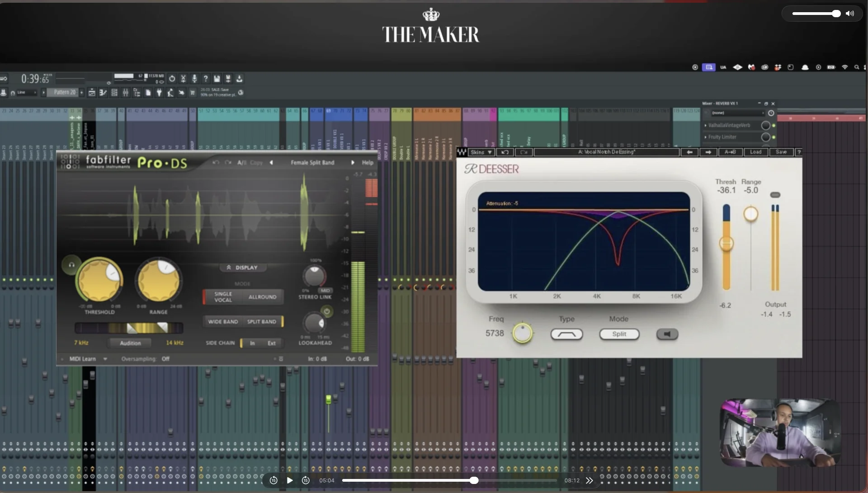Screen dimensions: 868x493
Task: Click the UA menu bar icon
Action: tap(723, 67)
